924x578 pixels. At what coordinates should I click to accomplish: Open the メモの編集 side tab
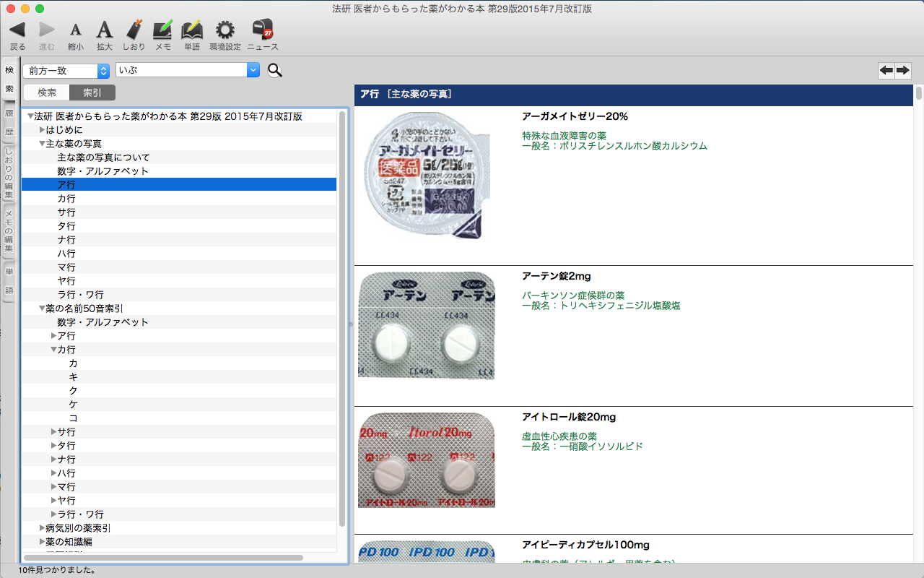click(9, 230)
